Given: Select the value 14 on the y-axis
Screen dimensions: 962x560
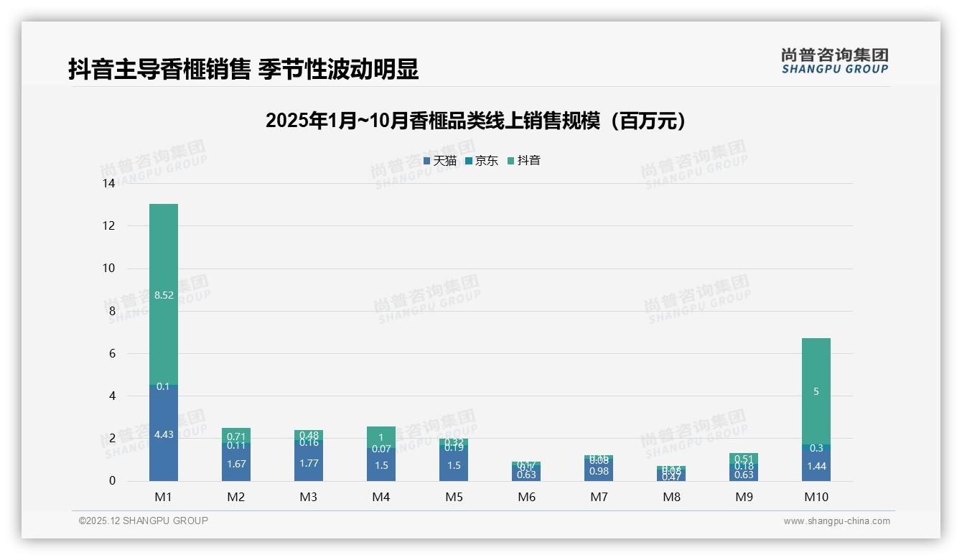Looking at the screenshot, I should click(x=108, y=183).
